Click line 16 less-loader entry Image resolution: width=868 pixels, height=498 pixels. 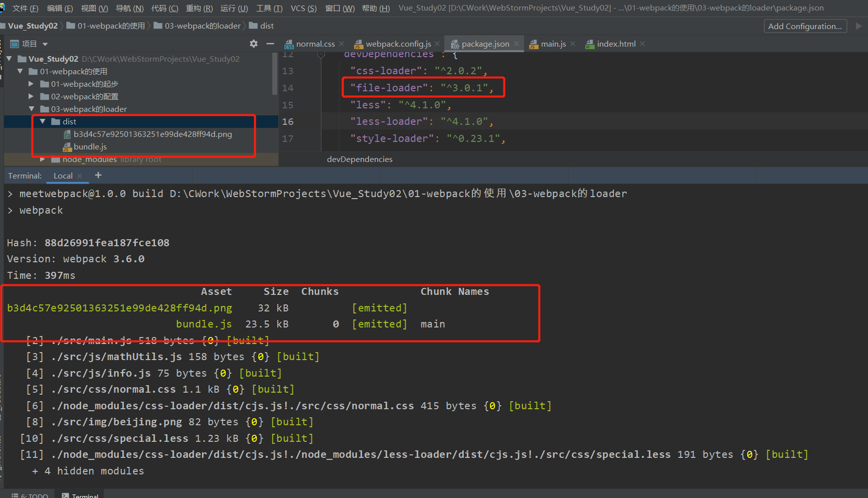(422, 121)
